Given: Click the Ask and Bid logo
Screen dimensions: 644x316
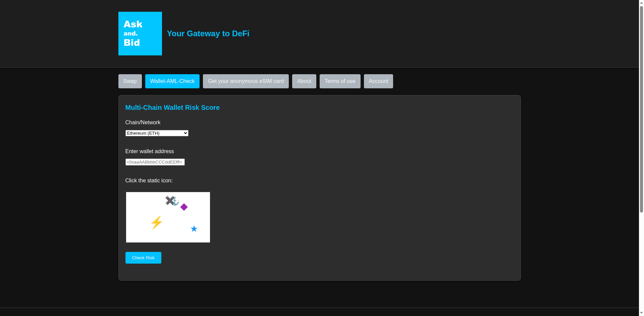Looking at the screenshot, I should (x=140, y=34).
